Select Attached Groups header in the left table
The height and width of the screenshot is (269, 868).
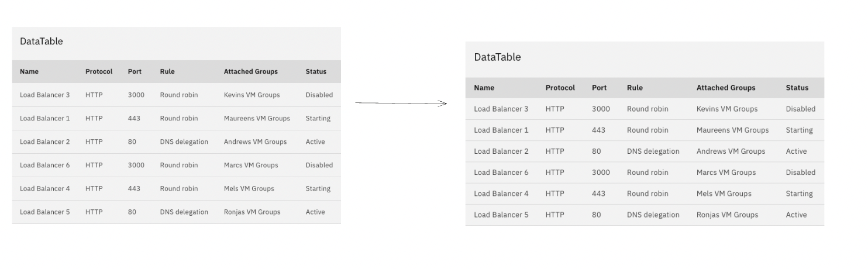click(x=250, y=71)
